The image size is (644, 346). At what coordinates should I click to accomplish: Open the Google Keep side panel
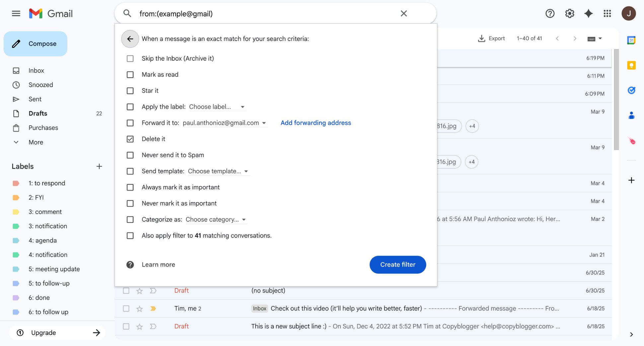(x=631, y=65)
